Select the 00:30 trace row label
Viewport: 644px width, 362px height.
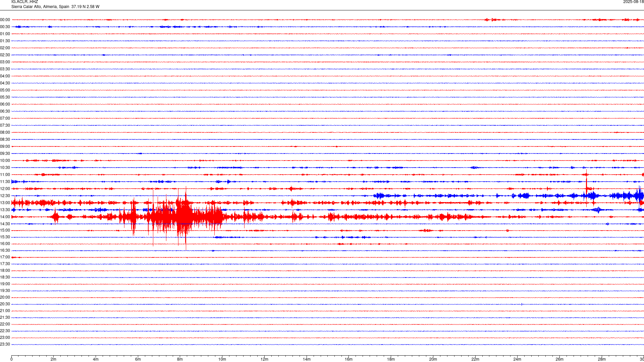(5, 27)
